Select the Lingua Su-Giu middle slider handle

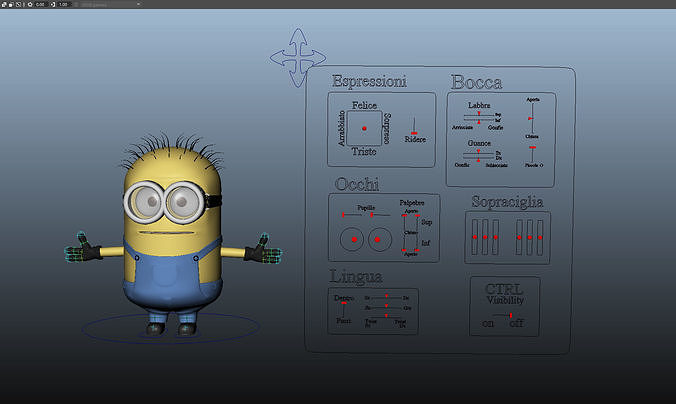[x=386, y=306]
